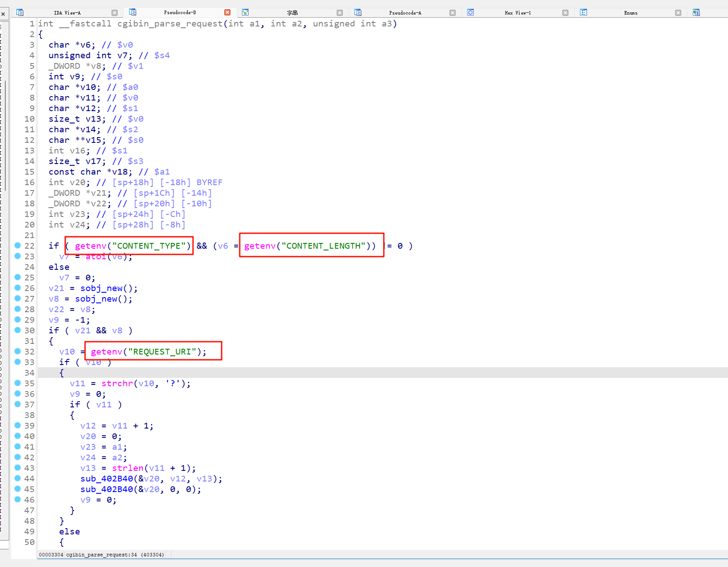Toggle breakpoint dot on line 39
This screenshot has height=567, width=728.
[x=18, y=425]
